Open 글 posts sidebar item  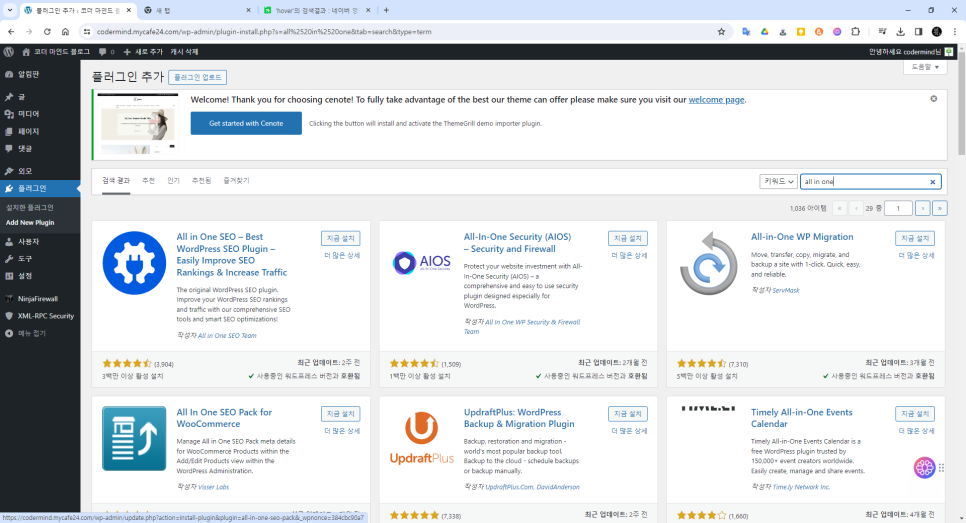(40, 97)
